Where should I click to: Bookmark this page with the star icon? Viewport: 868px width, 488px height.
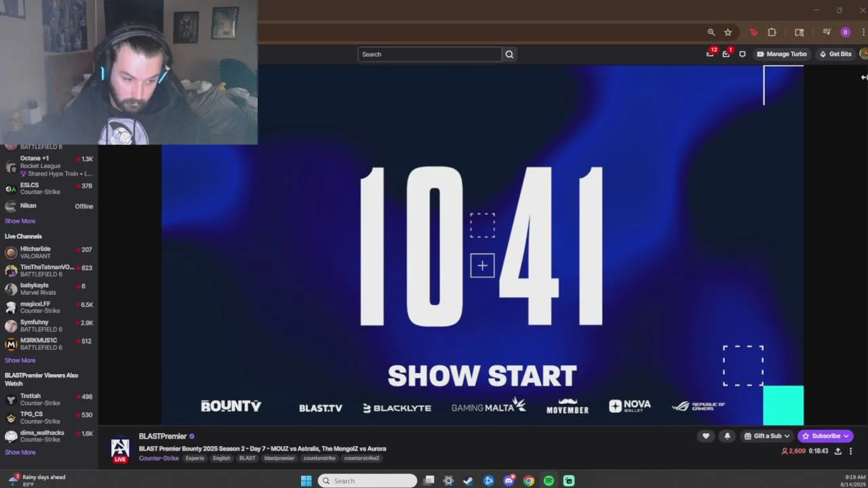click(728, 32)
